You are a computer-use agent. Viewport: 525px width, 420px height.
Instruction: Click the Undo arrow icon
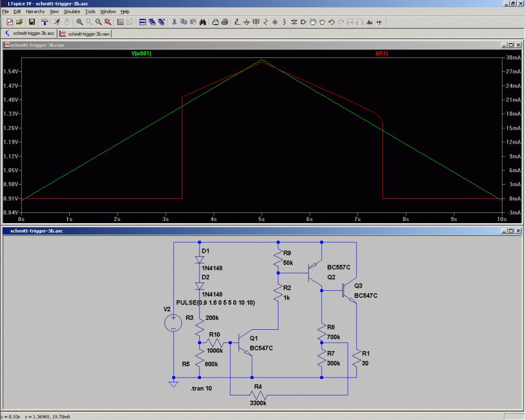(332, 22)
